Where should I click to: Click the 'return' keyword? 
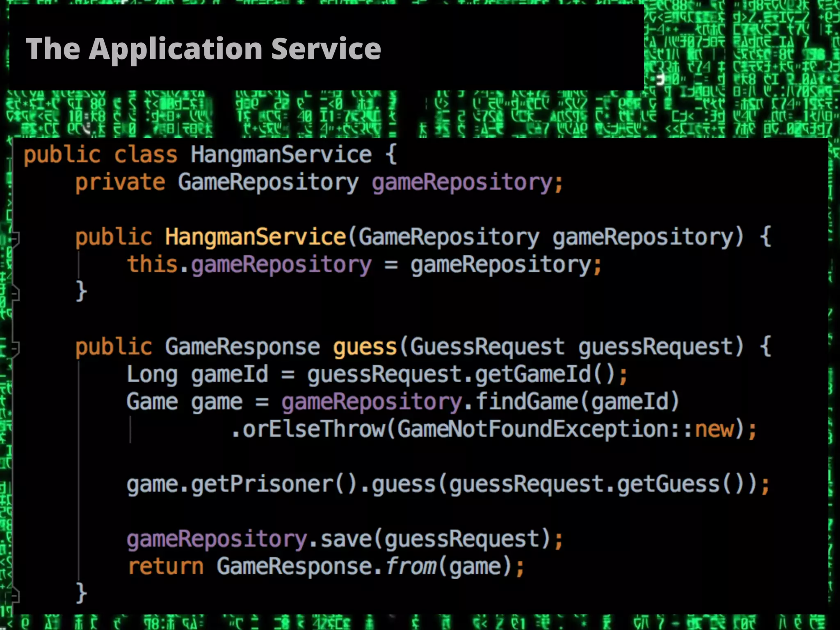coord(165,566)
